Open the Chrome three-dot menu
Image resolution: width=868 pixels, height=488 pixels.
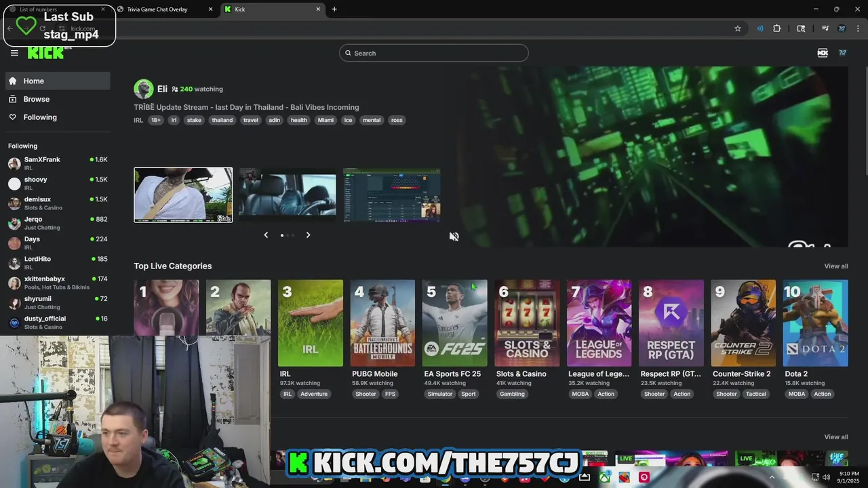[859, 28]
